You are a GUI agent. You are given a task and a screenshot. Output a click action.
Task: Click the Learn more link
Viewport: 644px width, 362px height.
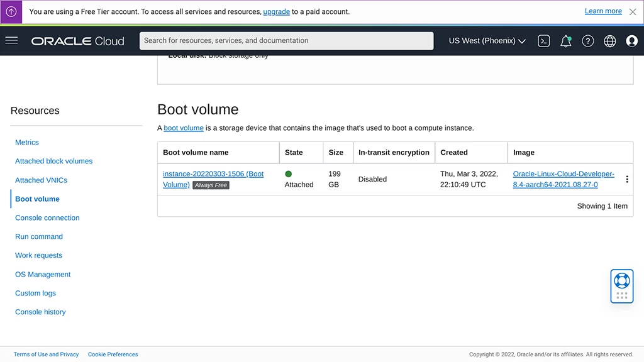602,11
